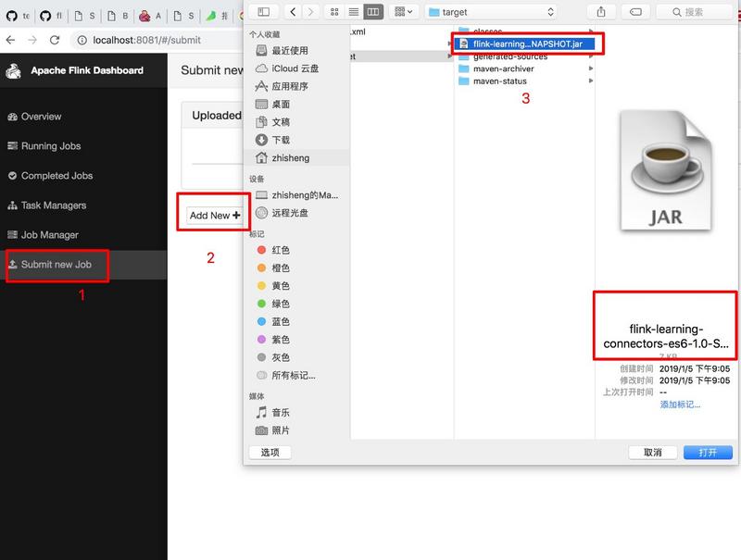
Task: Switch file dialog to column view
Action: (x=373, y=12)
